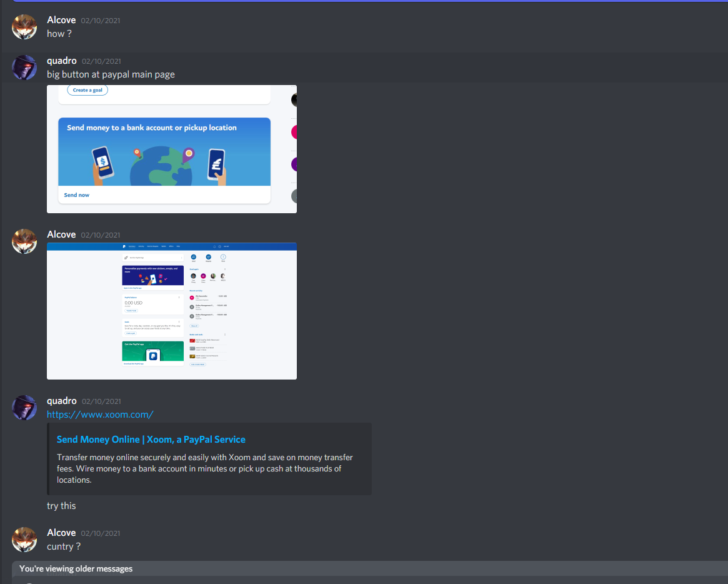Click quadro's avatar beside the xoom.com link

[x=24, y=408]
